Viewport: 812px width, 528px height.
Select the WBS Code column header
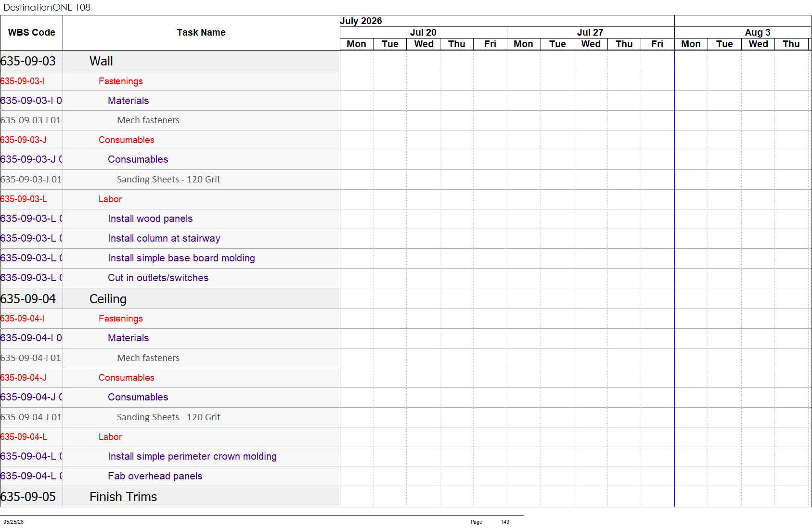click(31, 33)
